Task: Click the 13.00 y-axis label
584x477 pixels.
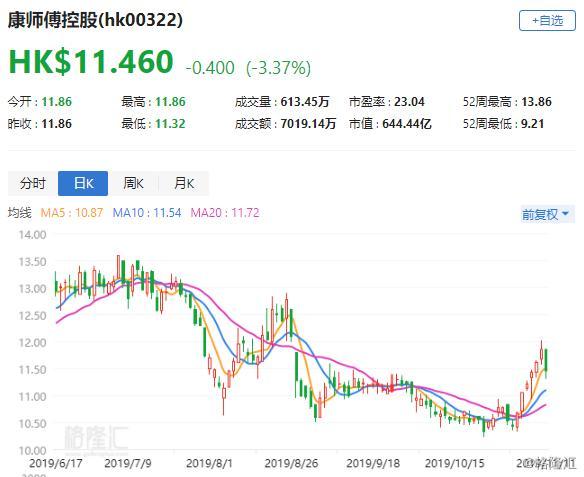Action: 32,289
